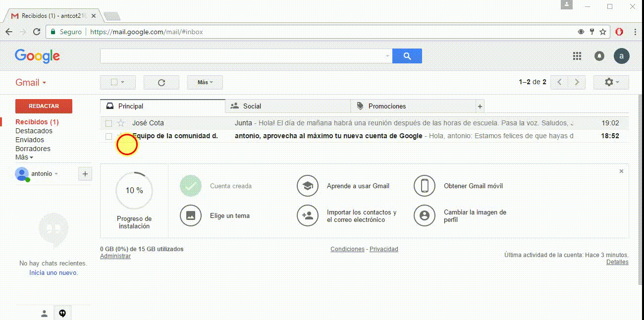Open the new browser tab button
The width and height of the screenshot is (644, 320).
[112, 16]
